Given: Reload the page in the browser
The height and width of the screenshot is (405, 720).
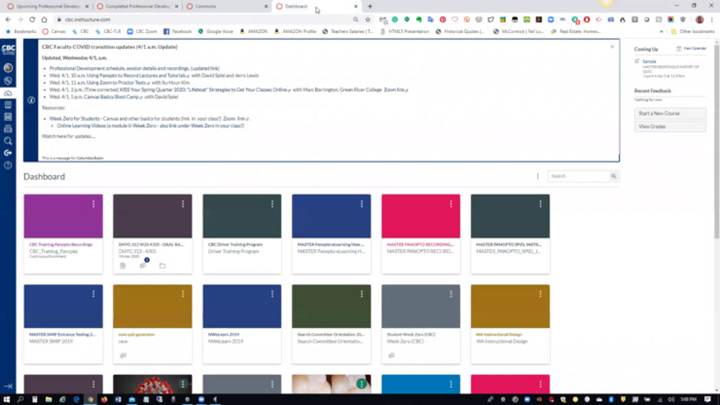Looking at the screenshot, I should [x=32, y=19].
